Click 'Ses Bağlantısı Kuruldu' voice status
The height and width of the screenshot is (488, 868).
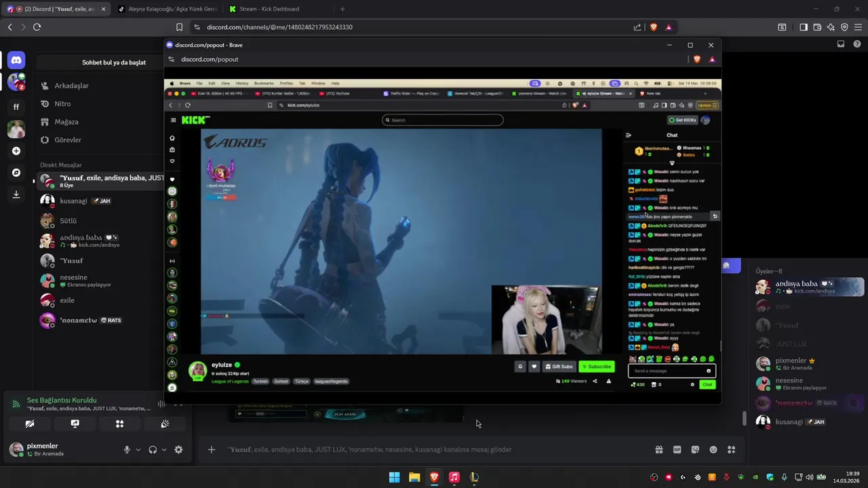click(x=62, y=400)
